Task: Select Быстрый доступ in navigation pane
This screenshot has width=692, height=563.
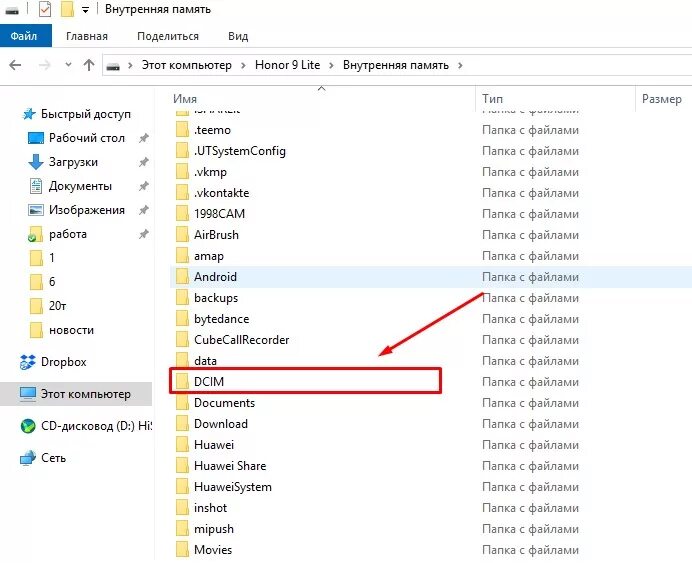Action: coord(77,114)
